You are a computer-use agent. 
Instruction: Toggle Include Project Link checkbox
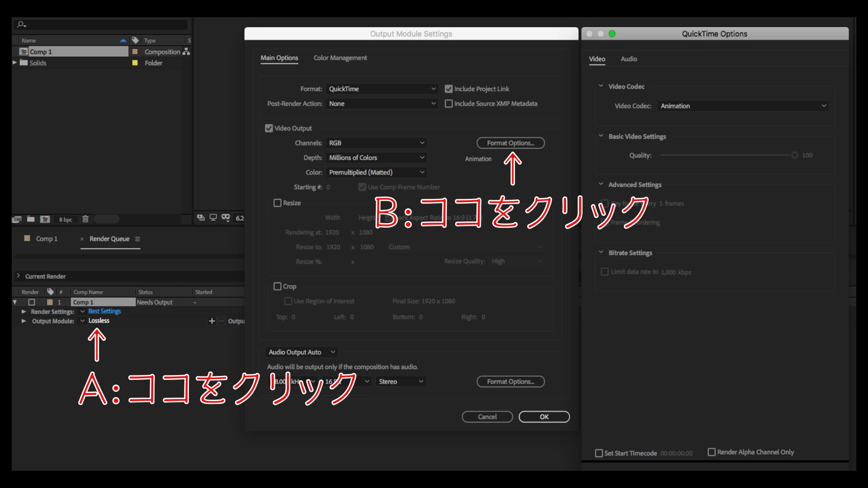tap(448, 89)
